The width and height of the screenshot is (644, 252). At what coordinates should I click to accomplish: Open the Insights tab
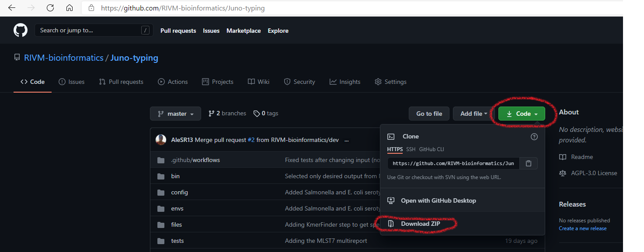click(x=345, y=82)
